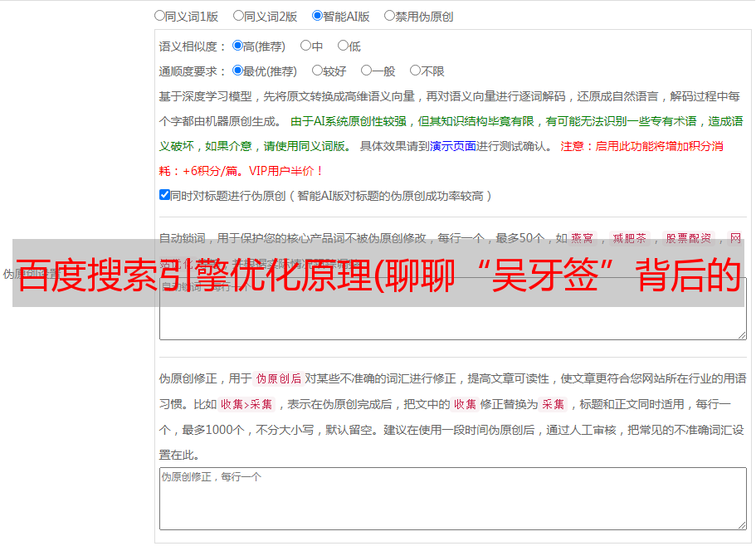Set 通顺度要求 to 一般
Image resolution: width=756 pixels, height=546 pixels.
(367, 71)
